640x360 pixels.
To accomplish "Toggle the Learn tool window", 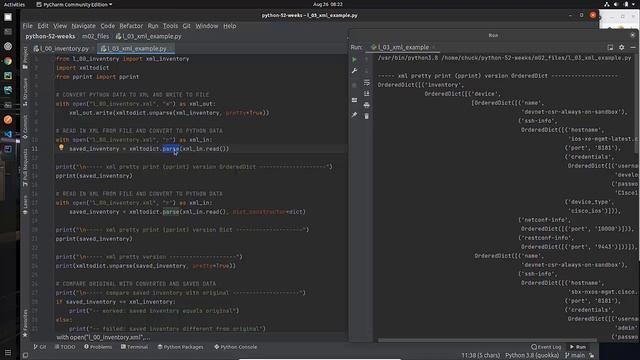I will pos(25,204).
